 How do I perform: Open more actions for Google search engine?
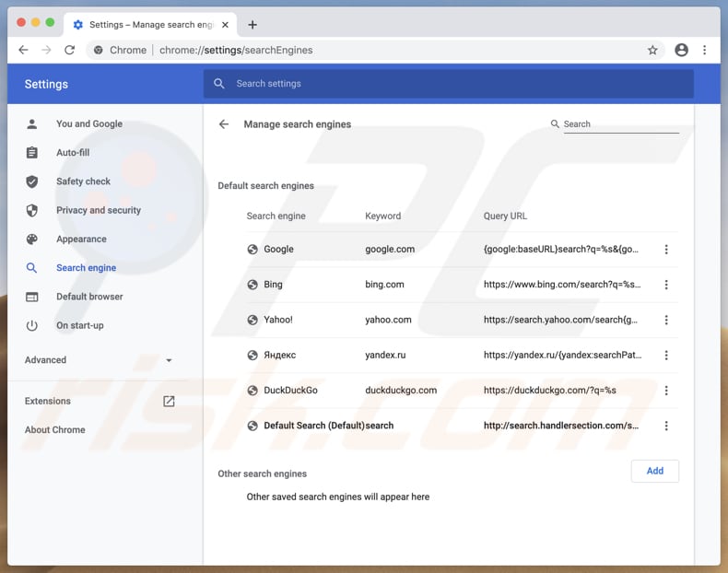[666, 250]
